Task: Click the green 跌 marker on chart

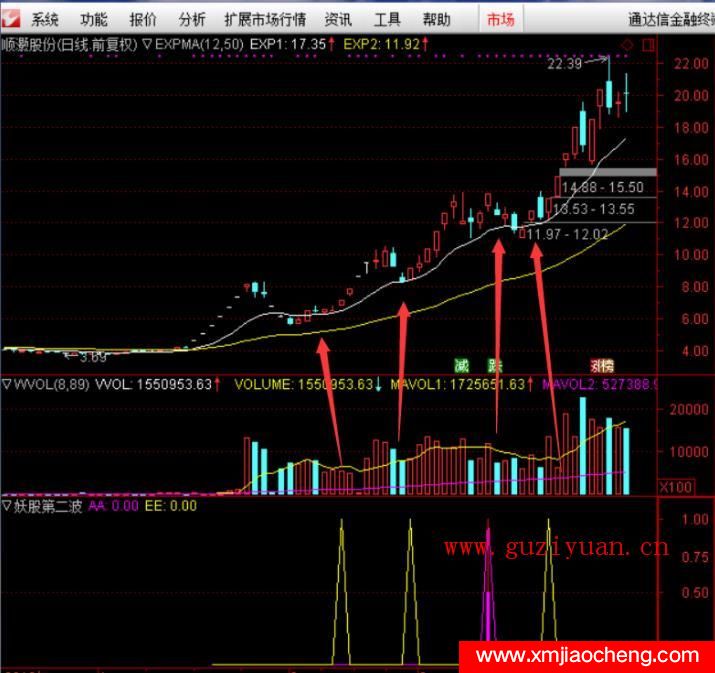Action: point(494,364)
